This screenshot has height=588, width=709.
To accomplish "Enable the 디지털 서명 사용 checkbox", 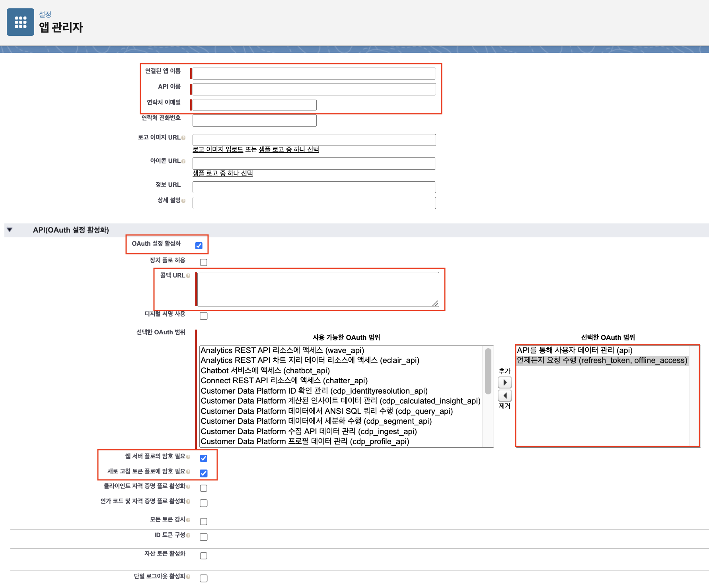I will [204, 316].
